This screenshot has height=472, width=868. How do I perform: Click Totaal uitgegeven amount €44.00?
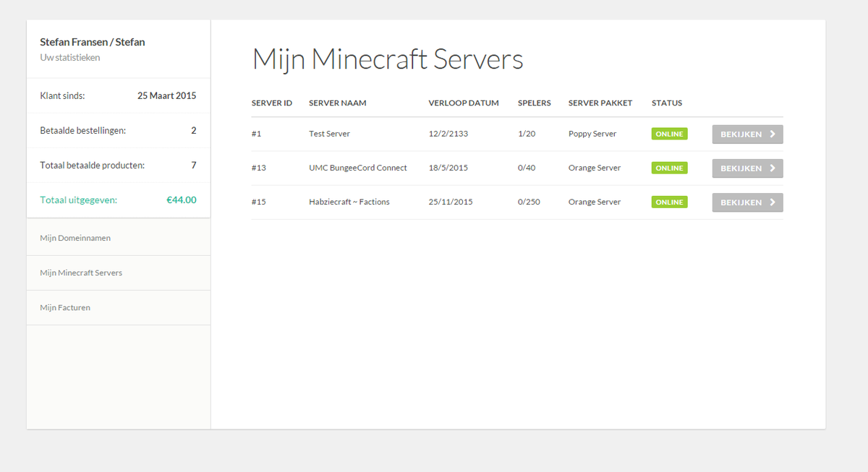point(182,200)
